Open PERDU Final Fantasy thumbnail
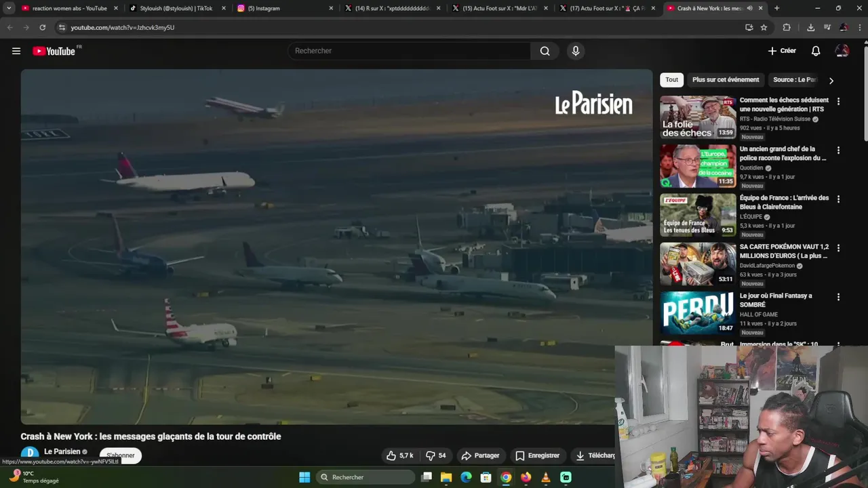The width and height of the screenshot is (868, 488). (698, 312)
